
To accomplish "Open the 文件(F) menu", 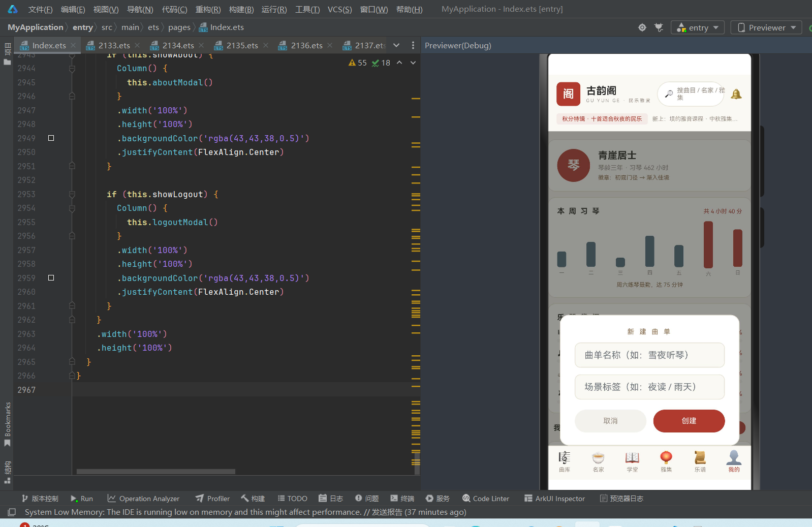I will coord(40,9).
